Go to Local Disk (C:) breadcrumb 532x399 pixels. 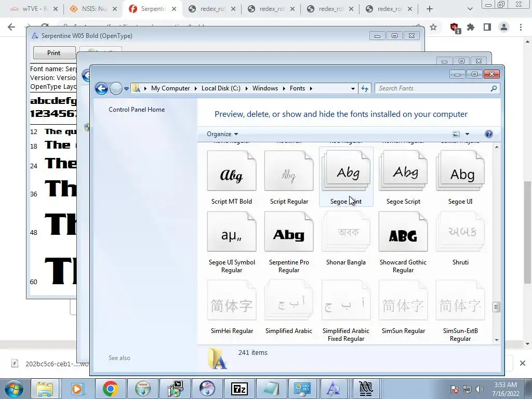click(221, 88)
